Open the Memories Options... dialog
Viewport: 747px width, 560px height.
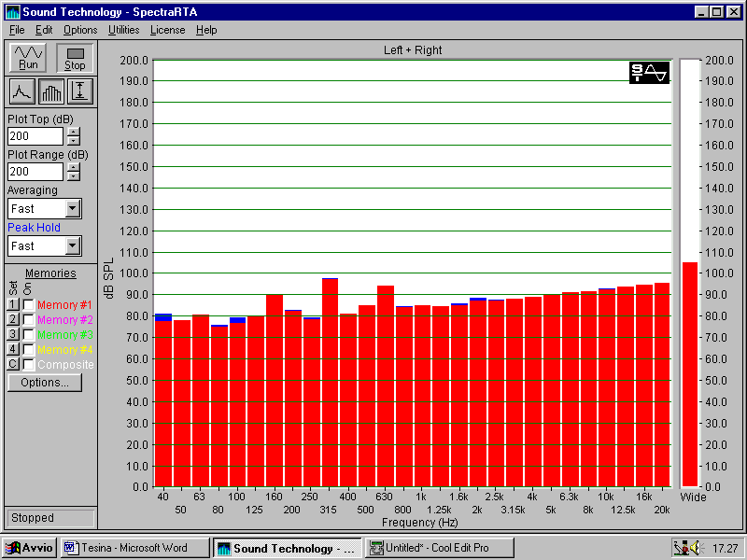click(x=45, y=383)
